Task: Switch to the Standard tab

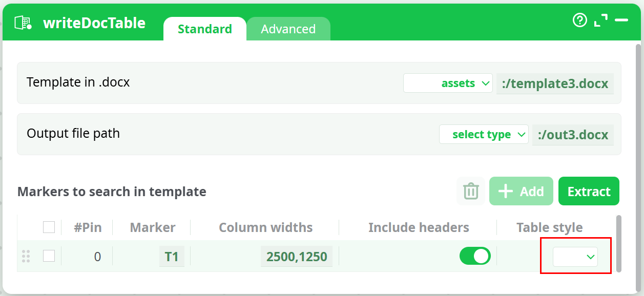Action: tap(204, 29)
